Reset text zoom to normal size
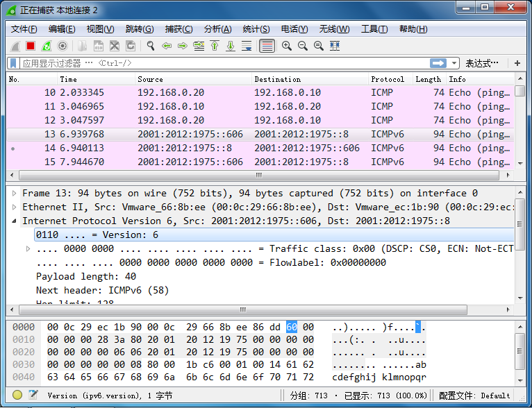This screenshot has height=408, width=532. 319,46
